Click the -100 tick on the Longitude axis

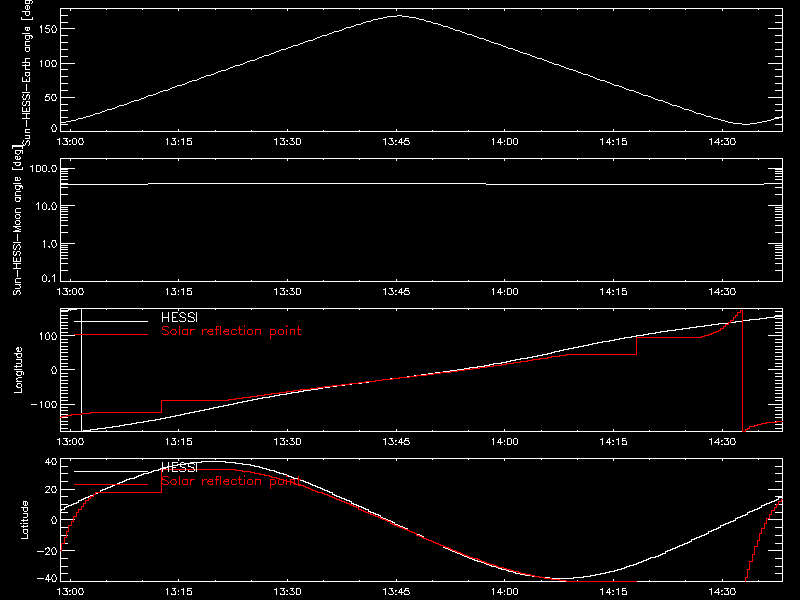click(x=43, y=404)
